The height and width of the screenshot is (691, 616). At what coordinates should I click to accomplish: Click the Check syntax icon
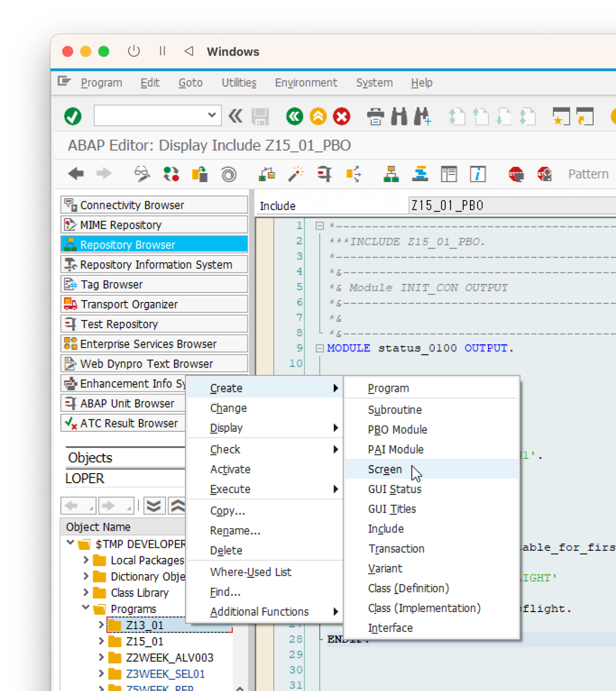point(267,174)
